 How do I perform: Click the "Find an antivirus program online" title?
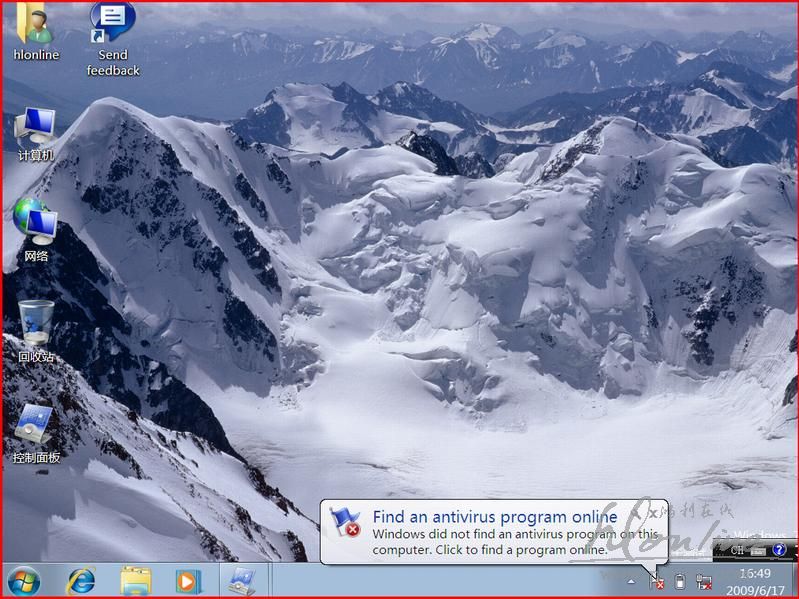click(494, 517)
